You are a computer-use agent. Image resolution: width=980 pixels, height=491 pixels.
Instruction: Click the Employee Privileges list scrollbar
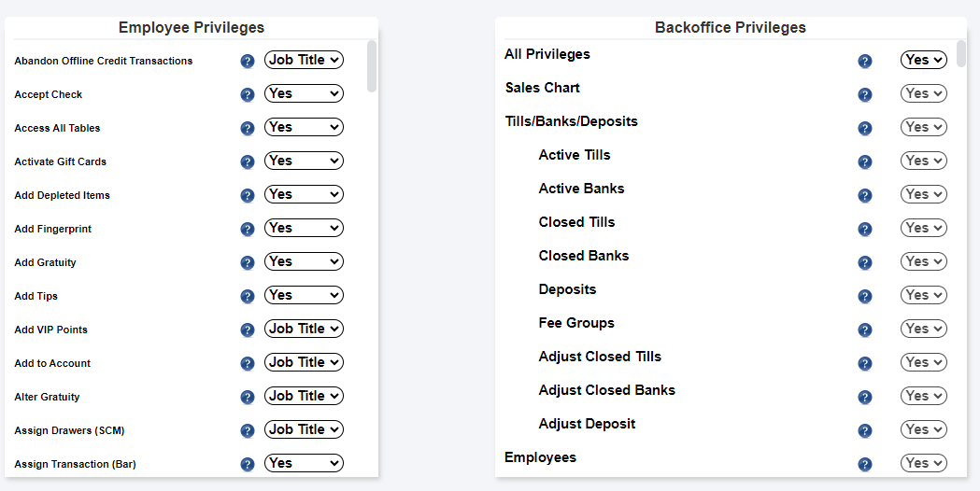372,65
